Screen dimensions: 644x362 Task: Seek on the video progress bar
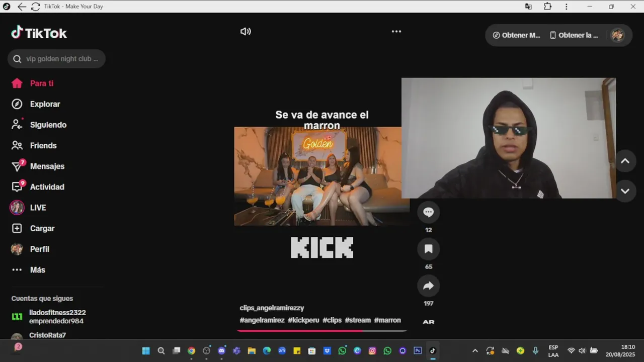(321, 330)
